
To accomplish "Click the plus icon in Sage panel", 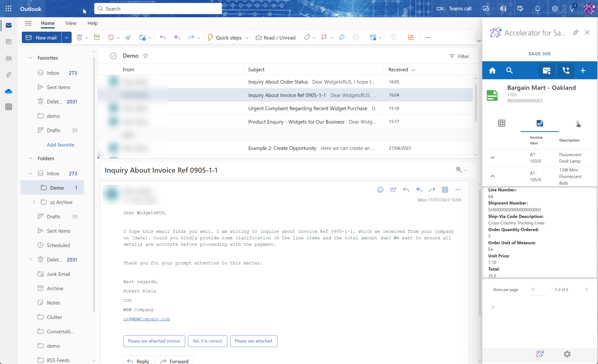I will coord(583,70).
